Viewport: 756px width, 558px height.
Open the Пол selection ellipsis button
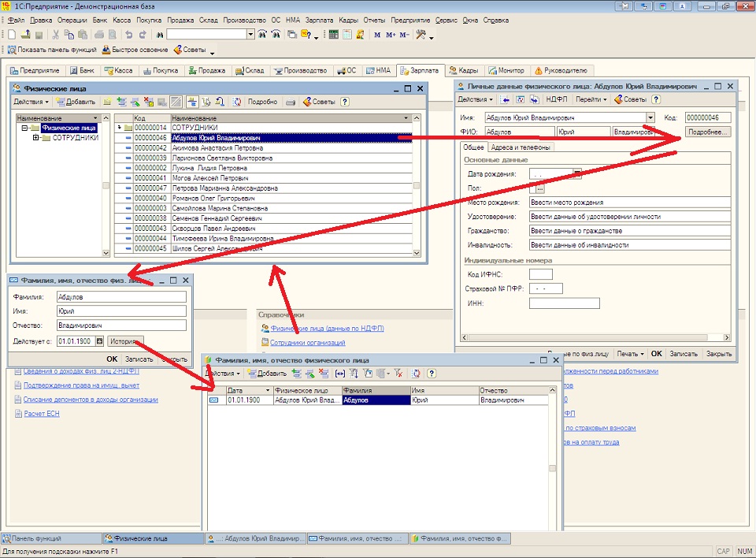tap(539, 188)
